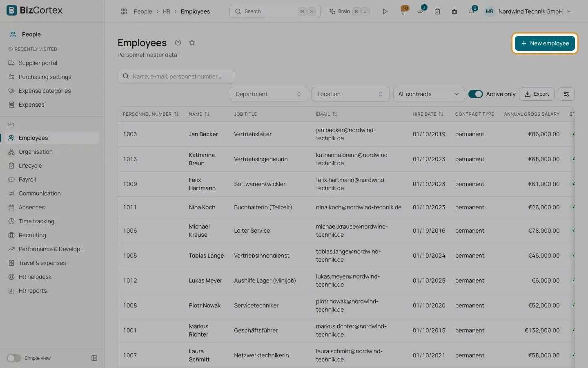Open notifications bell with badge 6
Image resolution: width=588 pixels, height=368 pixels.
pyautogui.click(x=472, y=11)
